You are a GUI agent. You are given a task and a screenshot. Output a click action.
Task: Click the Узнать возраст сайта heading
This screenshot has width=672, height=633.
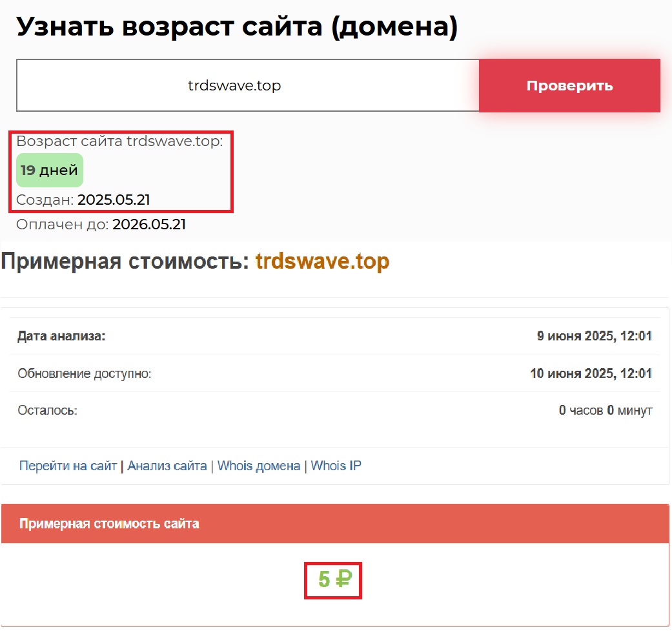[x=237, y=27]
